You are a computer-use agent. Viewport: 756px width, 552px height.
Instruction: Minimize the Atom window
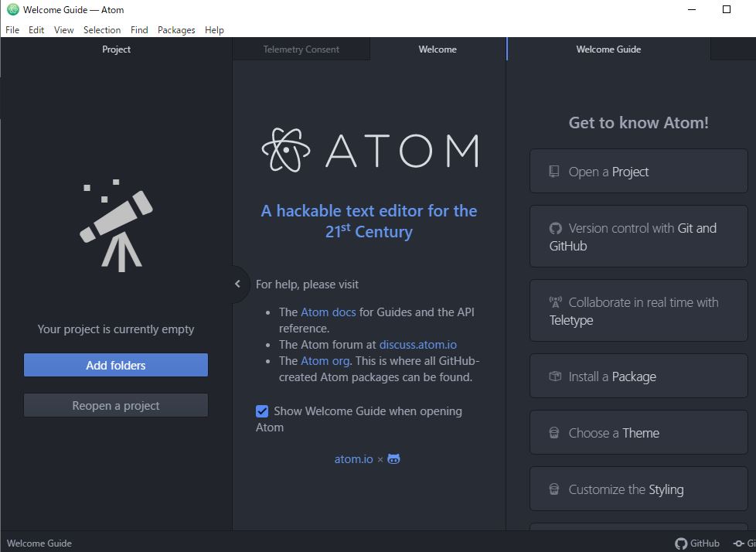(692, 9)
